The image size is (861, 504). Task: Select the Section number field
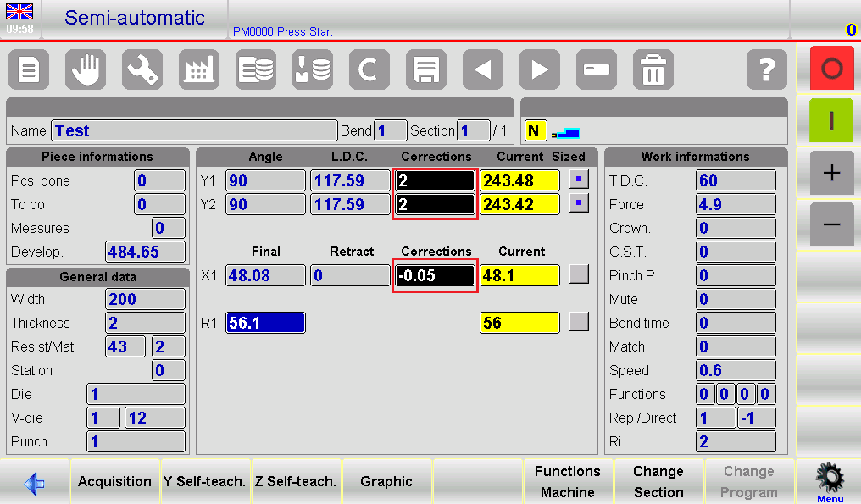point(474,130)
